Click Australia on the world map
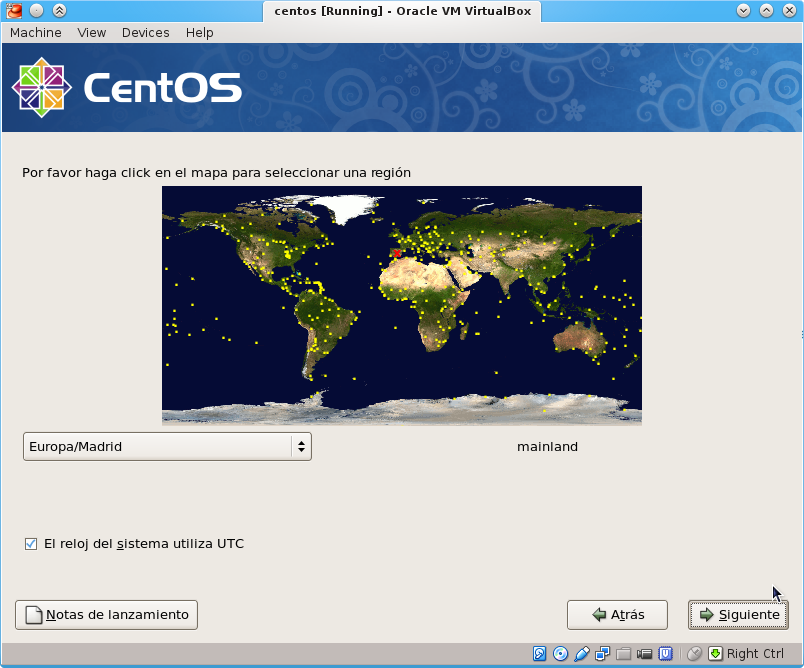This screenshot has width=804, height=668. pyautogui.click(x=580, y=339)
